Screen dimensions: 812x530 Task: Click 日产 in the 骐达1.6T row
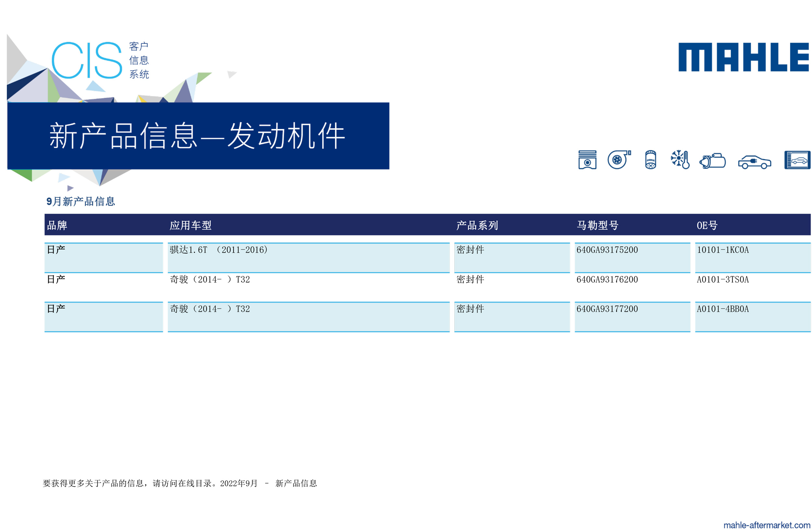pos(56,250)
